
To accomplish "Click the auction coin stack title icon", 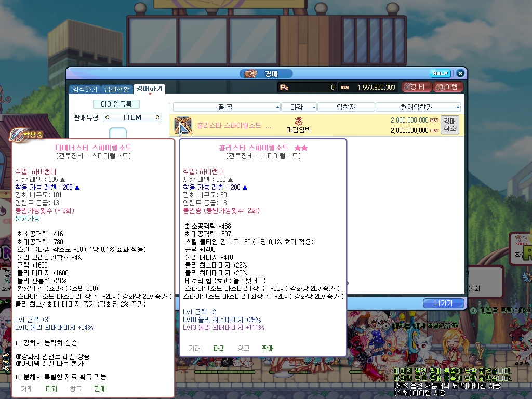I will [251, 74].
